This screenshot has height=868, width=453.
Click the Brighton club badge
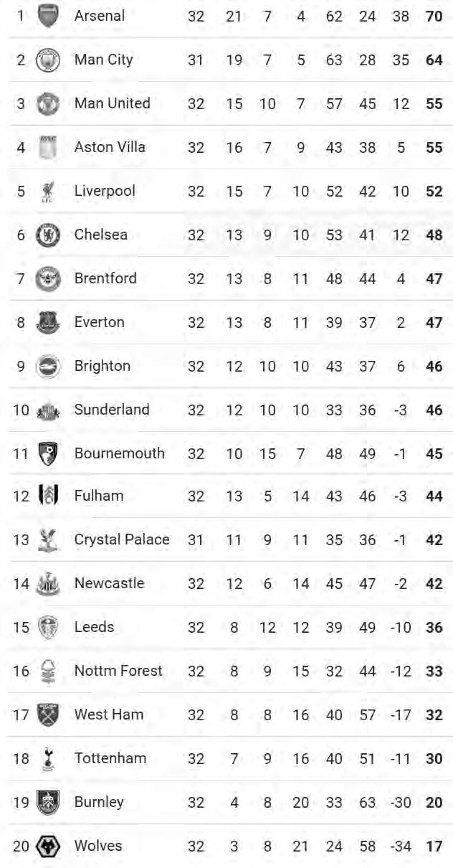click(48, 366)
